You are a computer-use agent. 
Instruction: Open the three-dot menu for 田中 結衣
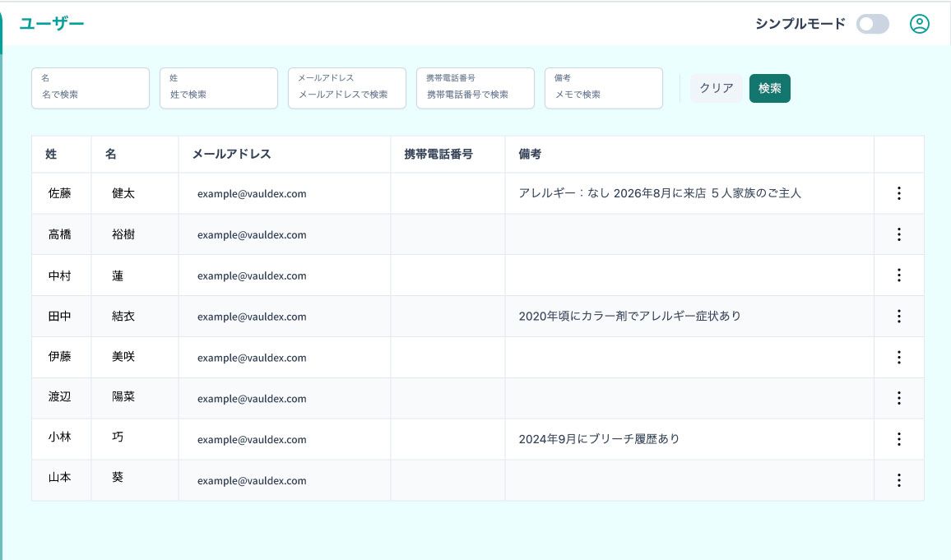pos(899,316)
